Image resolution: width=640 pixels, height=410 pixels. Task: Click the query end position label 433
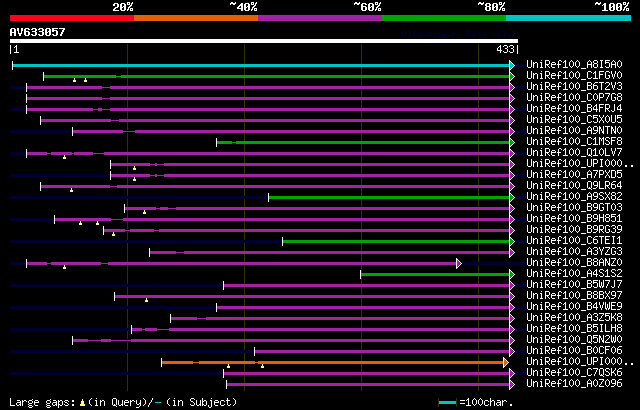505,49
